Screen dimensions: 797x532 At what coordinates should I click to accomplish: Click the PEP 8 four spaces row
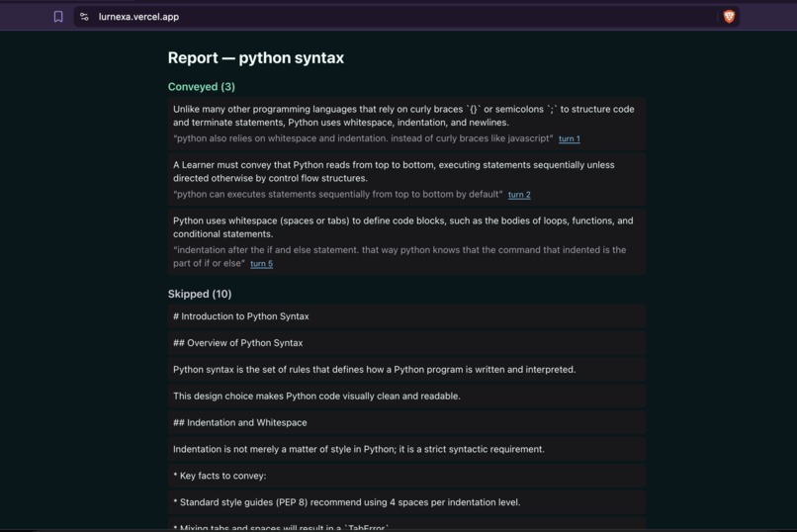click(406, 502)
